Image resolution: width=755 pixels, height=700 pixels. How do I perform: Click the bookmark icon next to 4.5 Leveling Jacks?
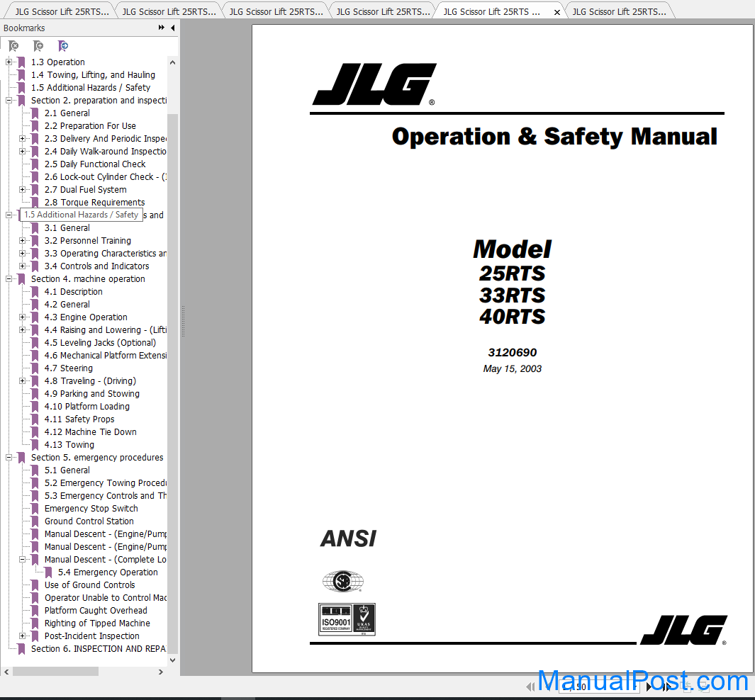point(35,342)
